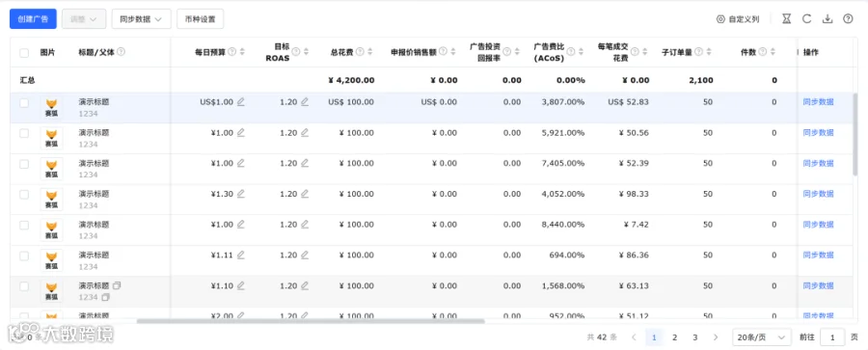The width and height of the screenshot is (868, 350).
Task: Sort the table by 申报价销售额 column
Action: tap(453, 52)
